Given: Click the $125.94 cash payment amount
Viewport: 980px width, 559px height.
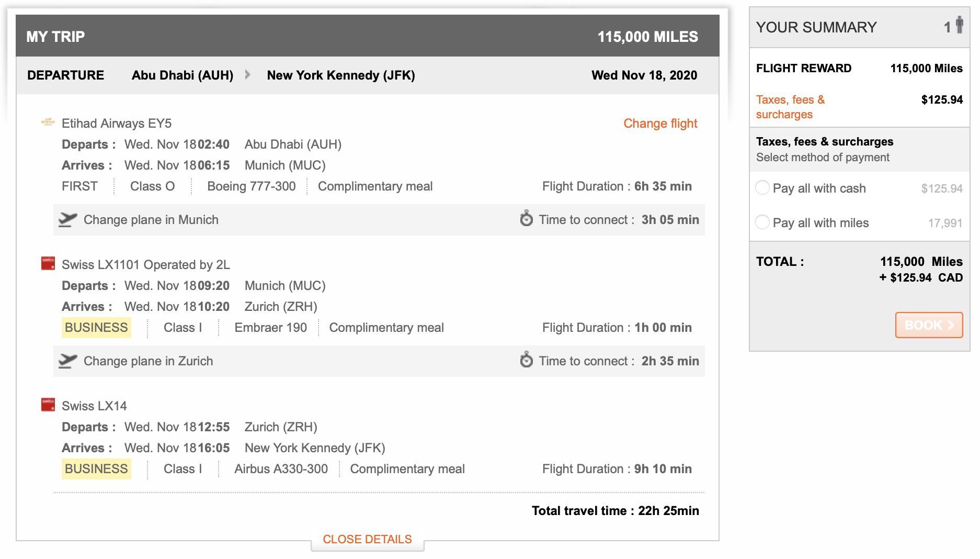Looking at the screenshot, I should click(941, 188).
